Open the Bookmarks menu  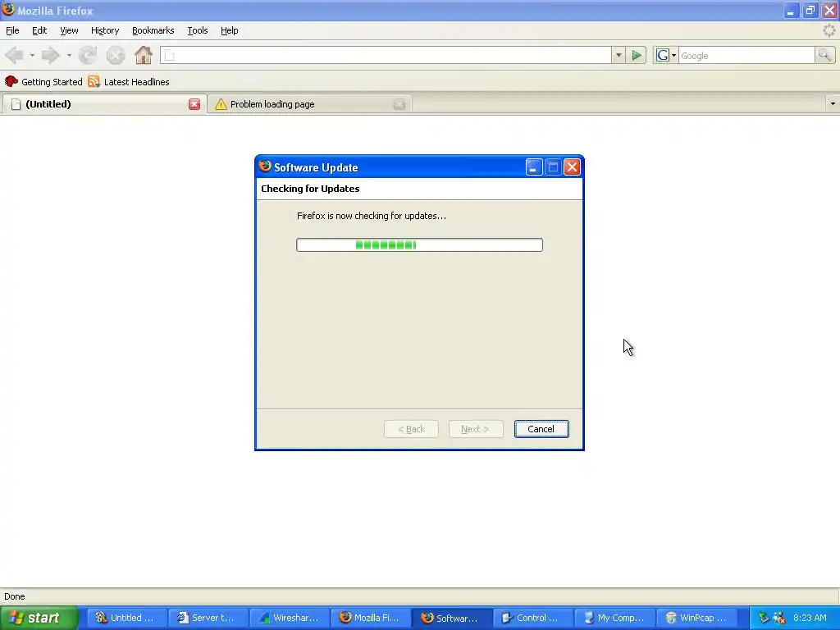153,30
